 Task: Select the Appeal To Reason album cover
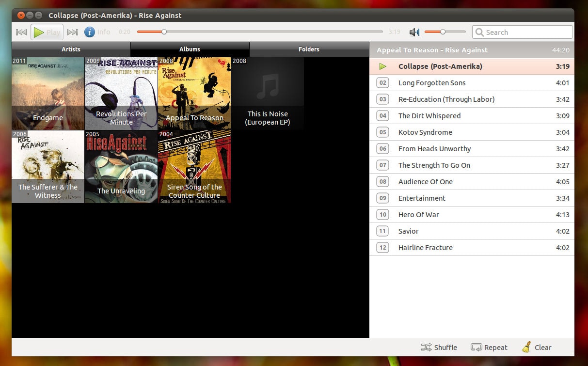pyautogui.click(x=194, y=94)
